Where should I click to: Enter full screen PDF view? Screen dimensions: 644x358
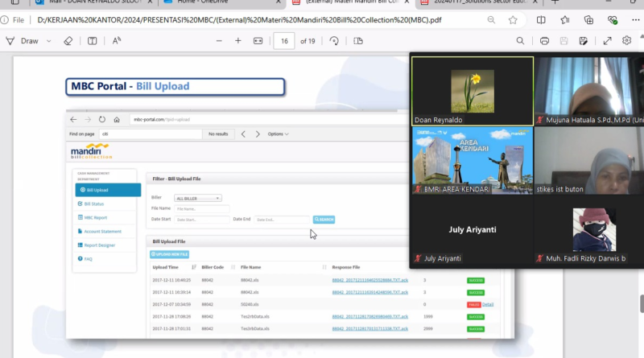[607, 40]
